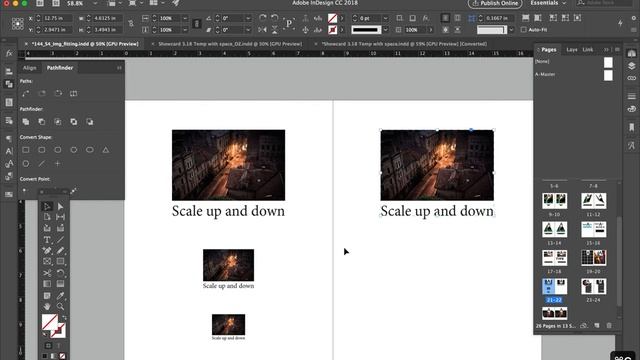Swap fill and stroke in the toolbox
The width and height of the screenshot is (640, 360).
pos(64,318)
